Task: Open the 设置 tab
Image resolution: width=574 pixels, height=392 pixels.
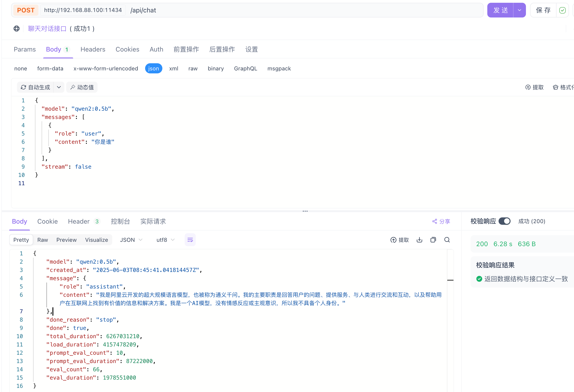Action: pyautogui.click(x=251, y=49)
